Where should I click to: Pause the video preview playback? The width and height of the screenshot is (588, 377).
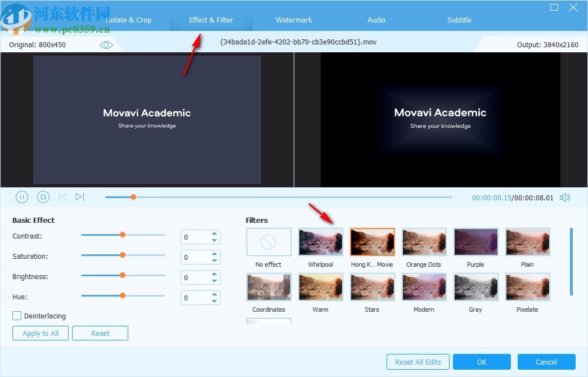pos(22,197)
